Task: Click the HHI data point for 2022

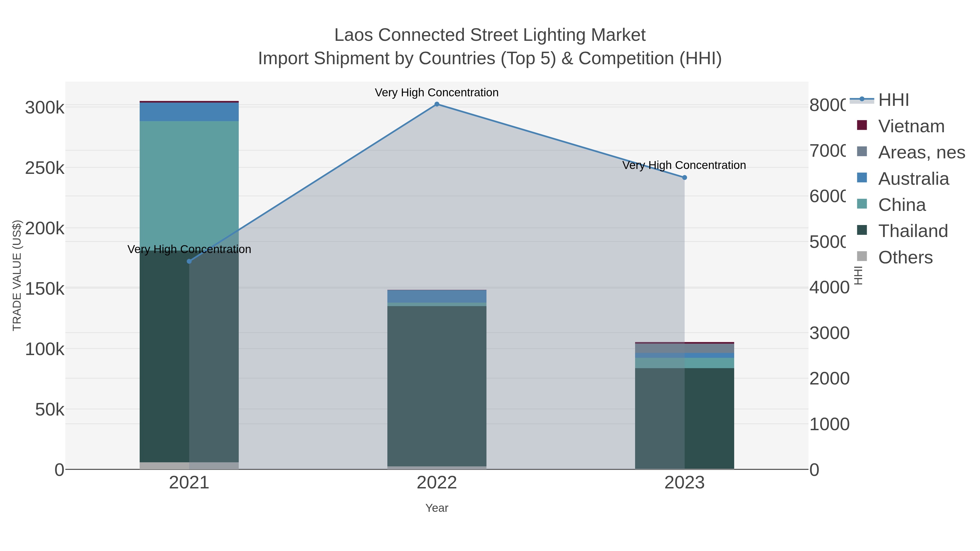Action: coord(437,104)
